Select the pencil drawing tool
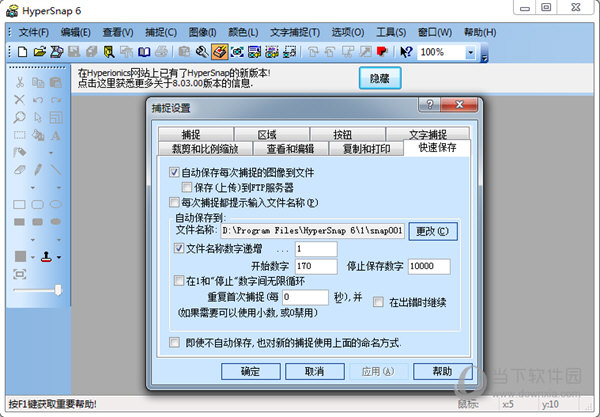The height and width of the screenshot is (417, 600). pos(38,169)
